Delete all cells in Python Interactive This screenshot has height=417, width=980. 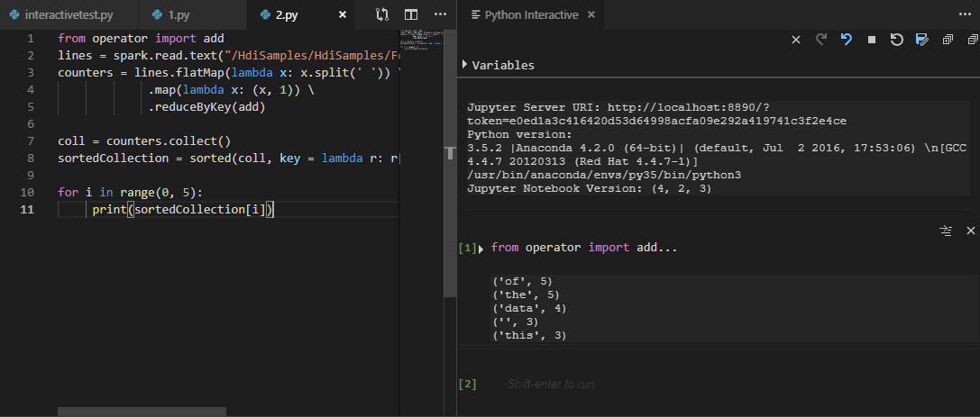click(796, 40)
